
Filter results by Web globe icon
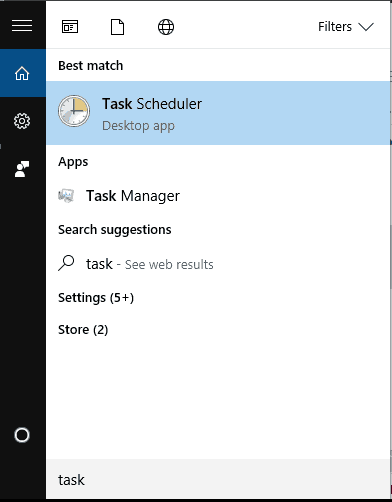coord(166,27)
